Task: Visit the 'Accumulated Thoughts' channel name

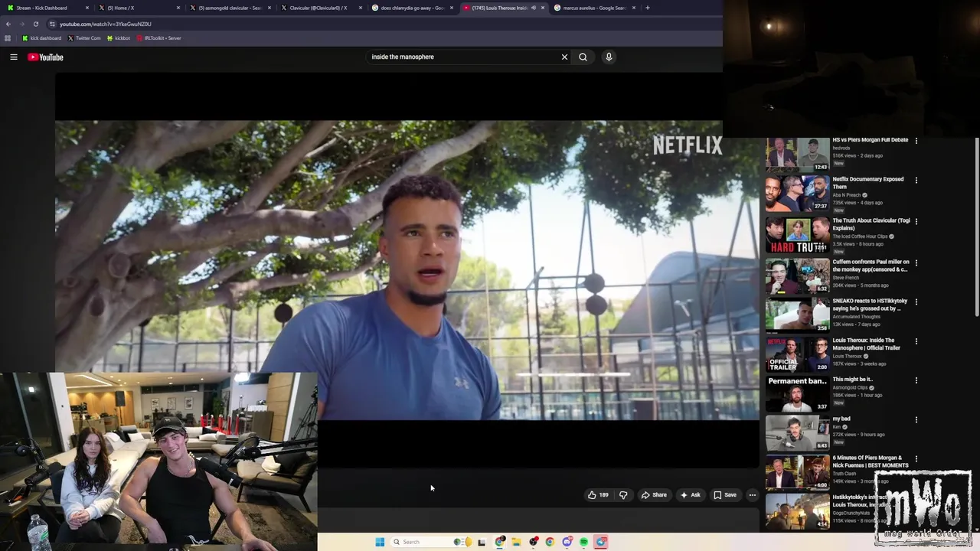Action: 856,317
